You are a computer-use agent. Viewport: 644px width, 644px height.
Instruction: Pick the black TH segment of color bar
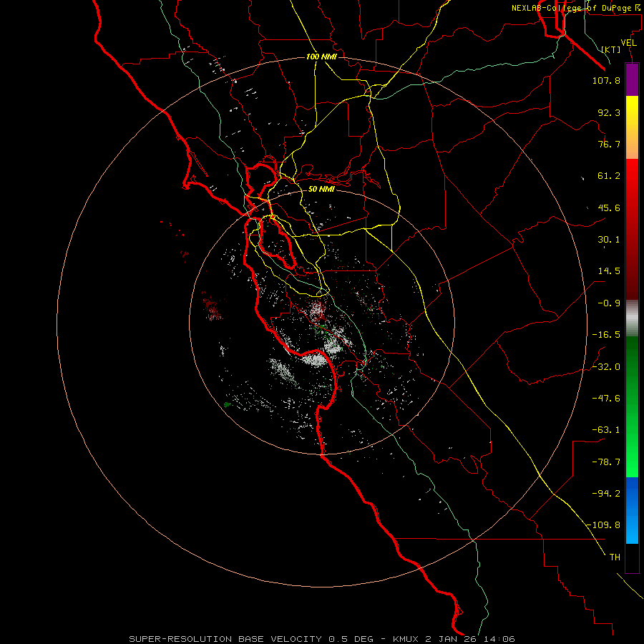tap(632, 558)
